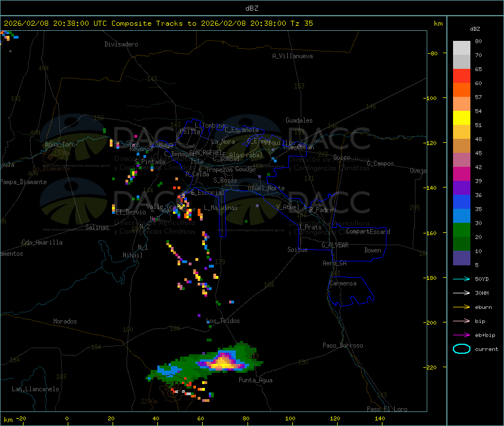The width and height of the screenshot is (504, 426).
Task: Click the 80 dBZ scale value
Action: click(479, 41)
